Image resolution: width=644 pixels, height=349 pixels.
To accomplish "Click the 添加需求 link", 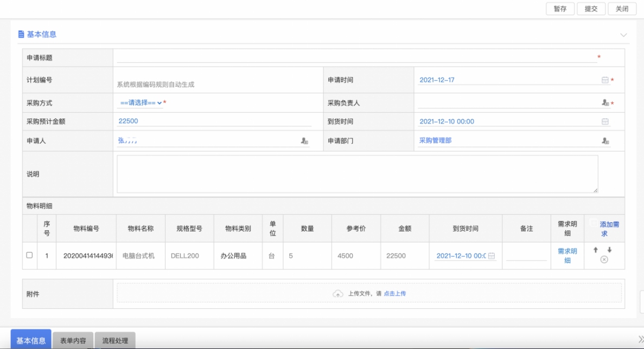I will 609,229.
